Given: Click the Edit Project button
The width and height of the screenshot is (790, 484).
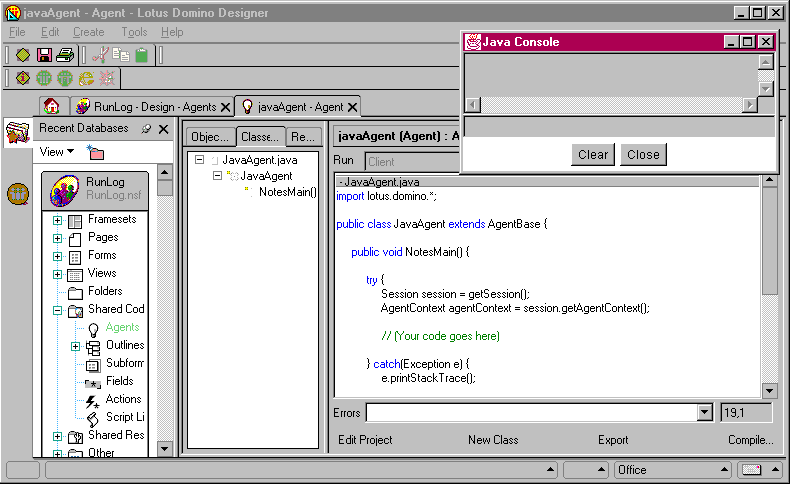Looking at the screenshot, I should click(365, 440).
